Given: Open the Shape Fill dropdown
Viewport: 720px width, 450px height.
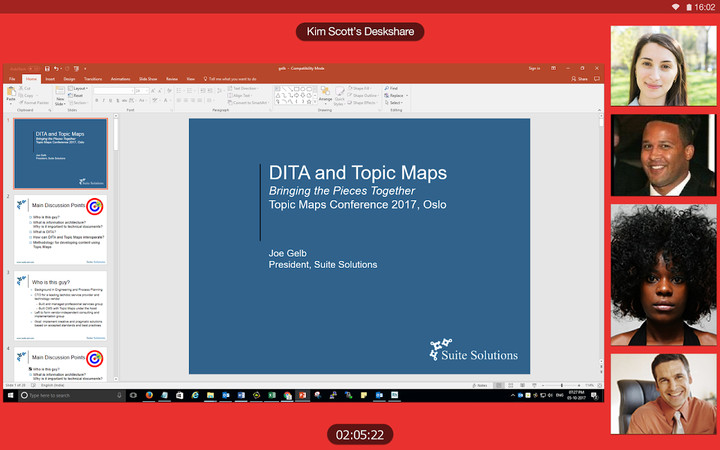Looking at the screenshot, I should click(364, 88).
